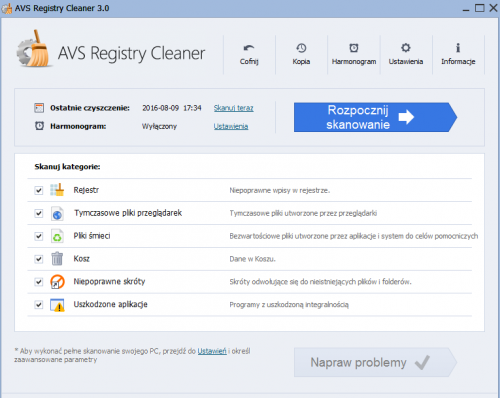Click the browser globe icon for temporary files
500x398 pixels.
[57, 213]
